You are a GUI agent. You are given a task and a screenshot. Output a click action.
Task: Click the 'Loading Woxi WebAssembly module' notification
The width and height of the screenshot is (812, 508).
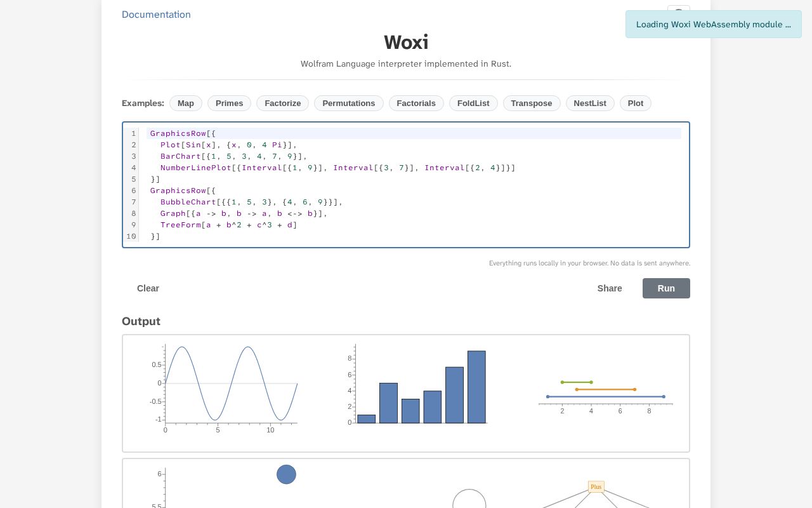click(x=714, y=24)
